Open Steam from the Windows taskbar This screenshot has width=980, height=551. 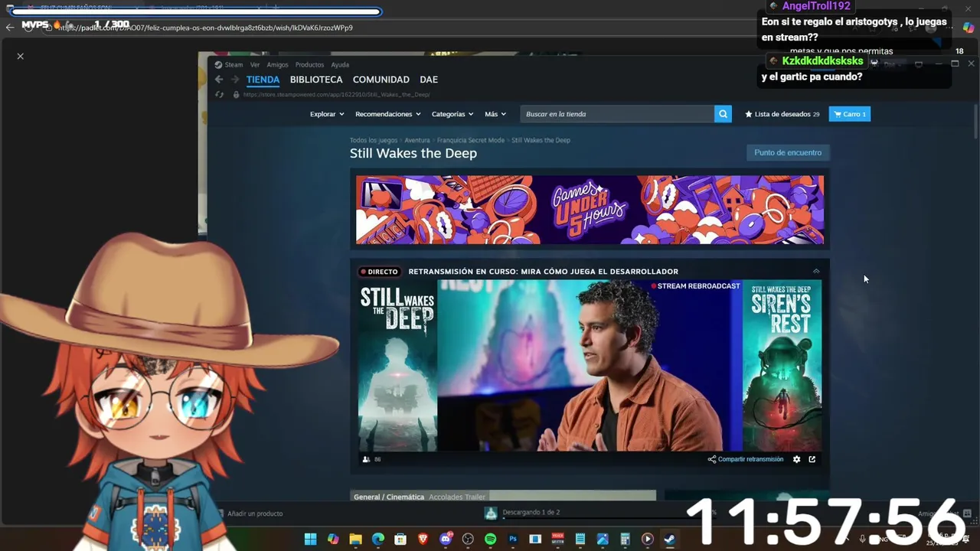(x=669, y=540)
